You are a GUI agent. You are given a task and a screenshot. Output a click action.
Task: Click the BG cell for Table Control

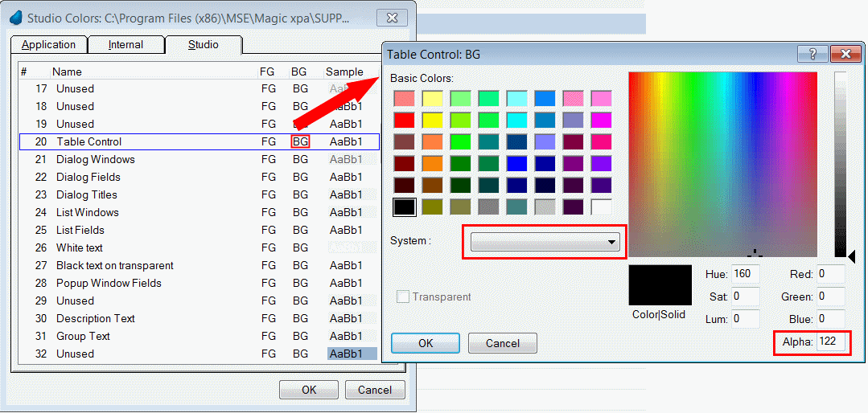pyautogui.click(x=300, y=141)
